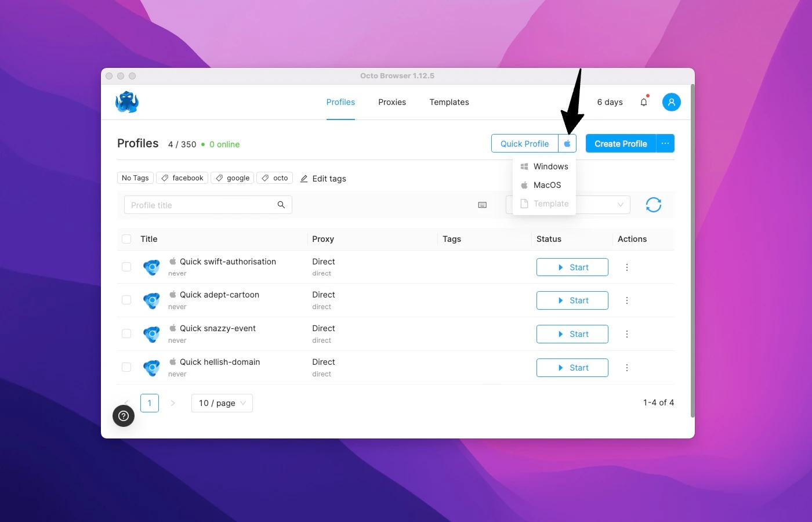
Task: Click the Edit tags link
Action: tap(323, 179)
